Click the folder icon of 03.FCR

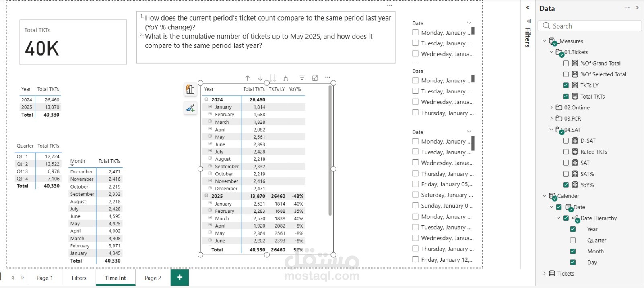[559, 119]
